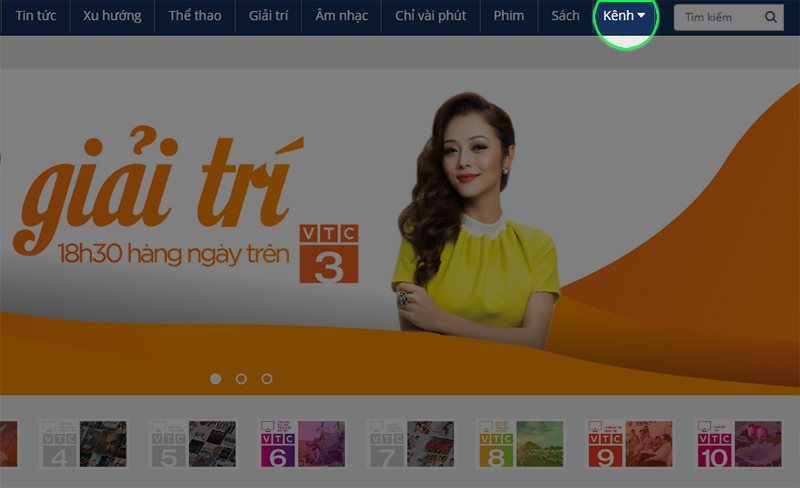Select the first carousel dot
The image size is (800, 488).
216,379
